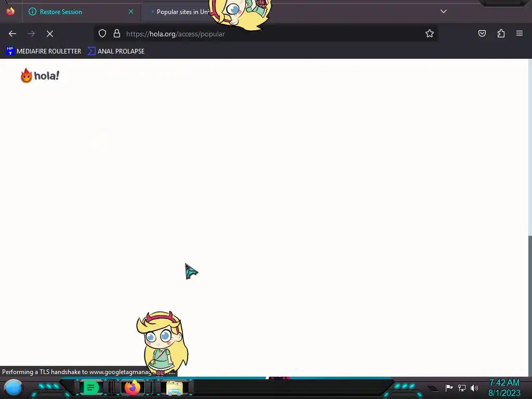Bookmark this page with the star icon
The image size is (532, 399).
click(430, 33)
